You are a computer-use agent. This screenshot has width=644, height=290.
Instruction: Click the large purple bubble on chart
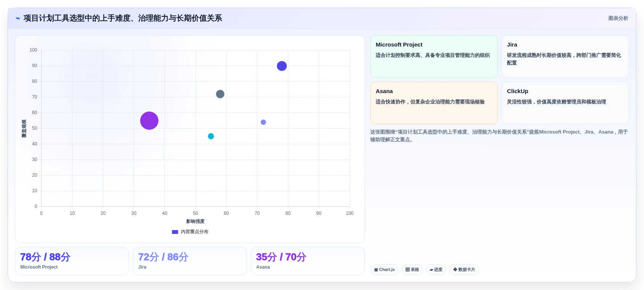pos(149,121)
